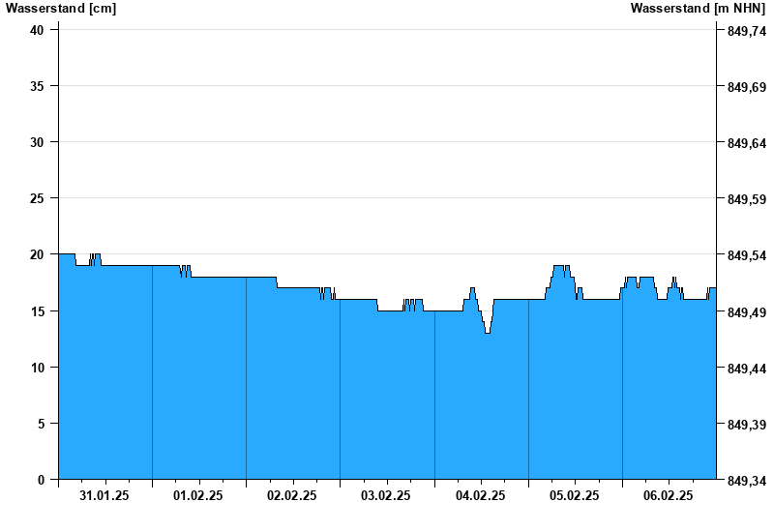Select the 40 value on left axis
774x532 pixels.
[x=37, y=30]
